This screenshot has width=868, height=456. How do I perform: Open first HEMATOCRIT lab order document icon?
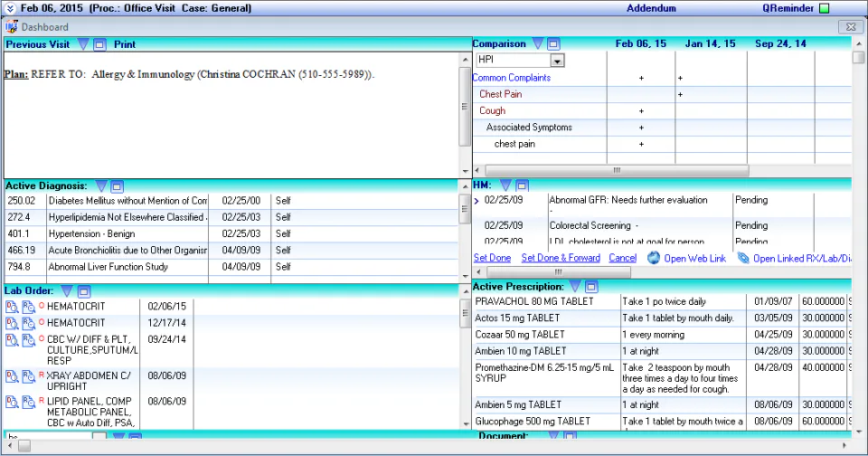[x=12, y=307]
